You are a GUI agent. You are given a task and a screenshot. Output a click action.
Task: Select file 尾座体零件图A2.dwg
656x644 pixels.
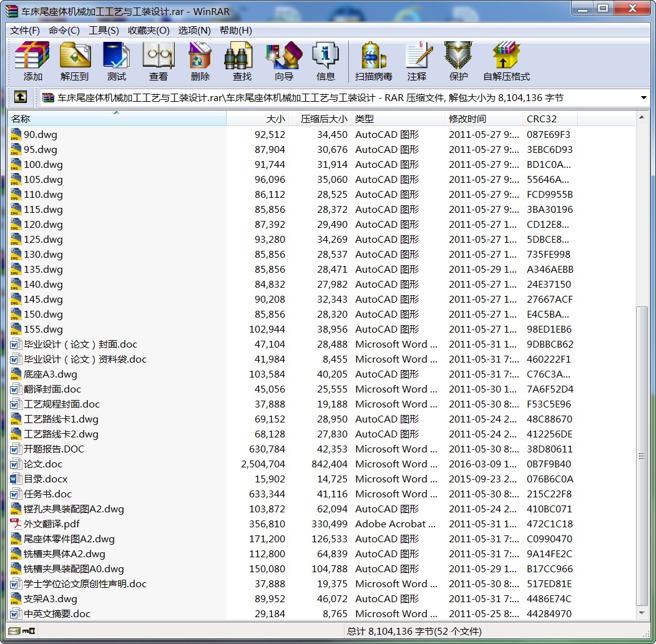coord(69,539)
